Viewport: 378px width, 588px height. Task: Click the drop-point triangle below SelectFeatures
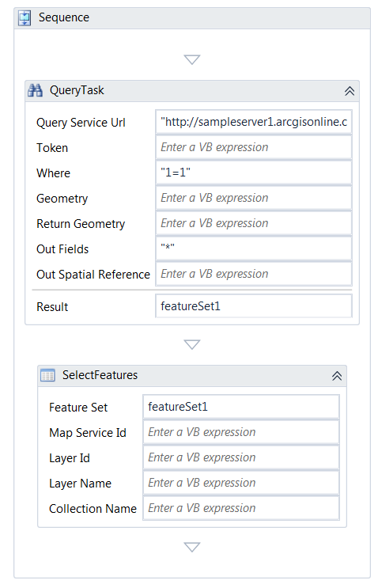point(192,547)
